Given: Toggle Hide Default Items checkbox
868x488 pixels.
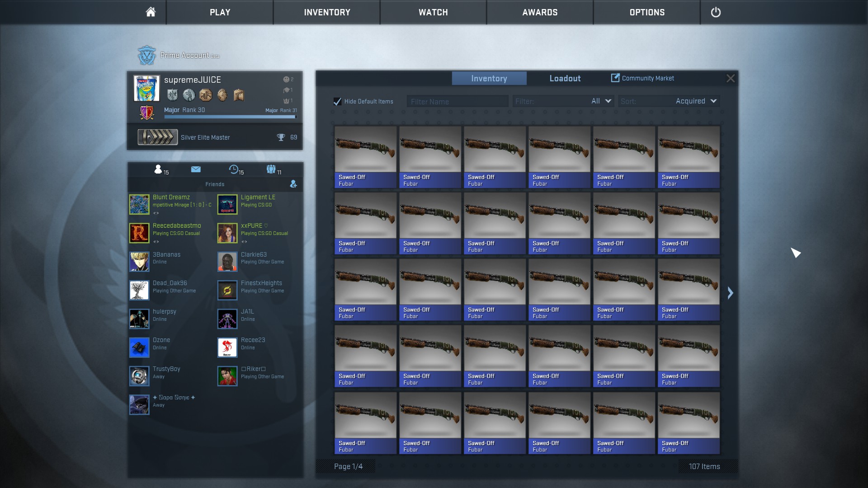Looking at the screenshot, I should tap(337, 102).
